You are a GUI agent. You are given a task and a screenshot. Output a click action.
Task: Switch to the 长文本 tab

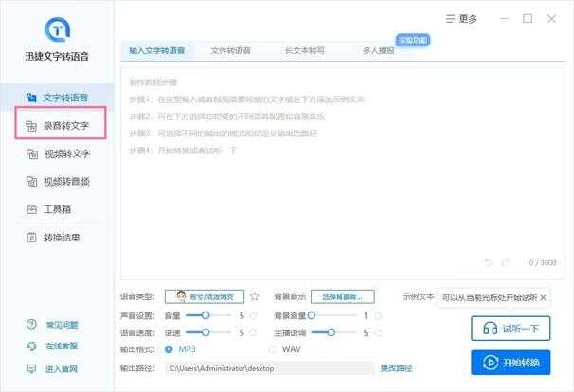305,50
